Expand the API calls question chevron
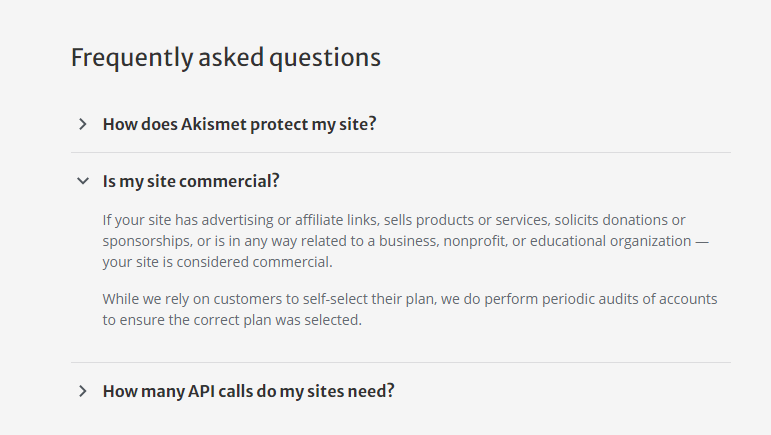This screenshot has height=435, width=771. click(83, 391)
